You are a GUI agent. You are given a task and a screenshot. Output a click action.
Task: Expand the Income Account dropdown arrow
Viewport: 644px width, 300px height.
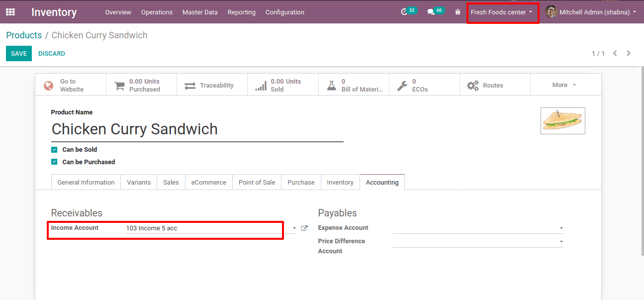pos(294,228)
